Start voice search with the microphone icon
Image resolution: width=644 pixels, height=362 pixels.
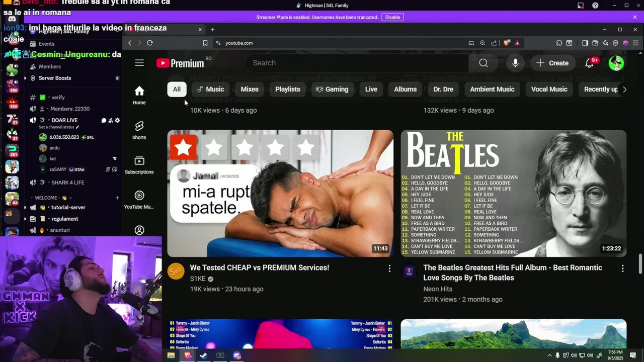pyautogui.click(x=515, y=63)
